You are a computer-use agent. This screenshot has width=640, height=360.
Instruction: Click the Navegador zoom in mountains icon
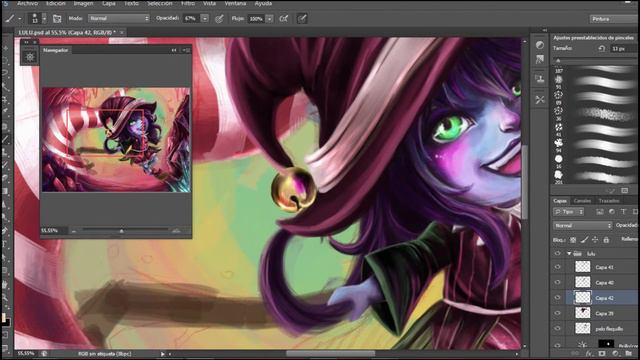[176, 231]
